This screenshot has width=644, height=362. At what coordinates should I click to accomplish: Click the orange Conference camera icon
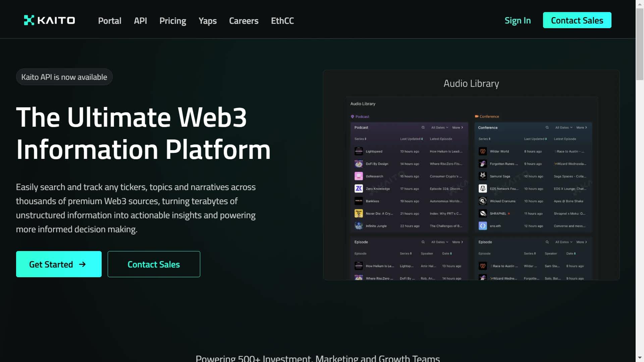(477, 117)
